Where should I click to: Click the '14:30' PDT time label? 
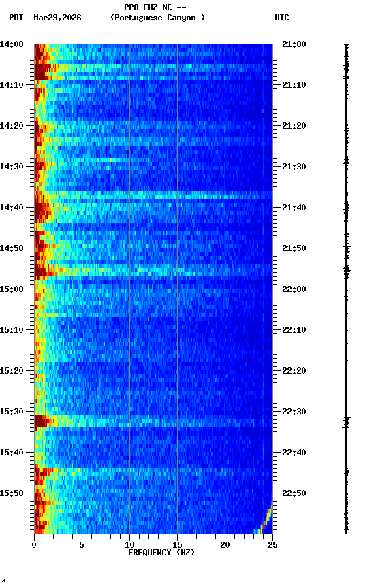[12, 167]
